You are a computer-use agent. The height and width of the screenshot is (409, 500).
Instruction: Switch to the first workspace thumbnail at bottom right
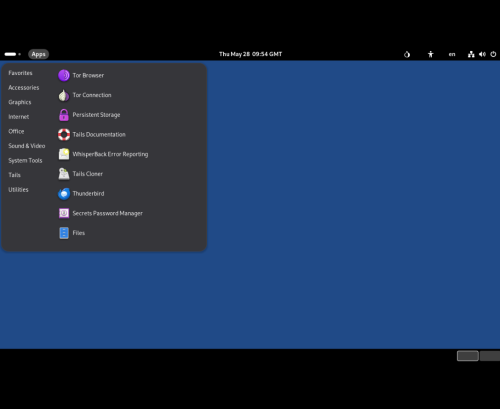pos(468,356)
